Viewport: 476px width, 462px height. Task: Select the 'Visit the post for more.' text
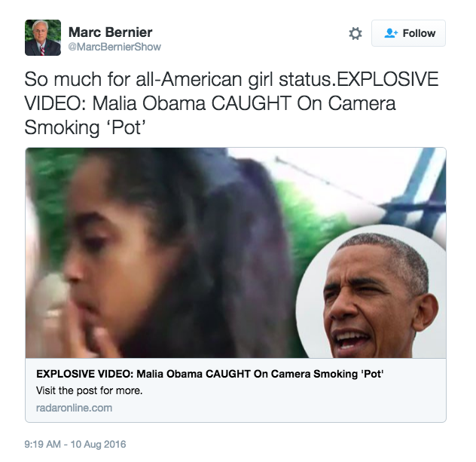click(89, 390)
